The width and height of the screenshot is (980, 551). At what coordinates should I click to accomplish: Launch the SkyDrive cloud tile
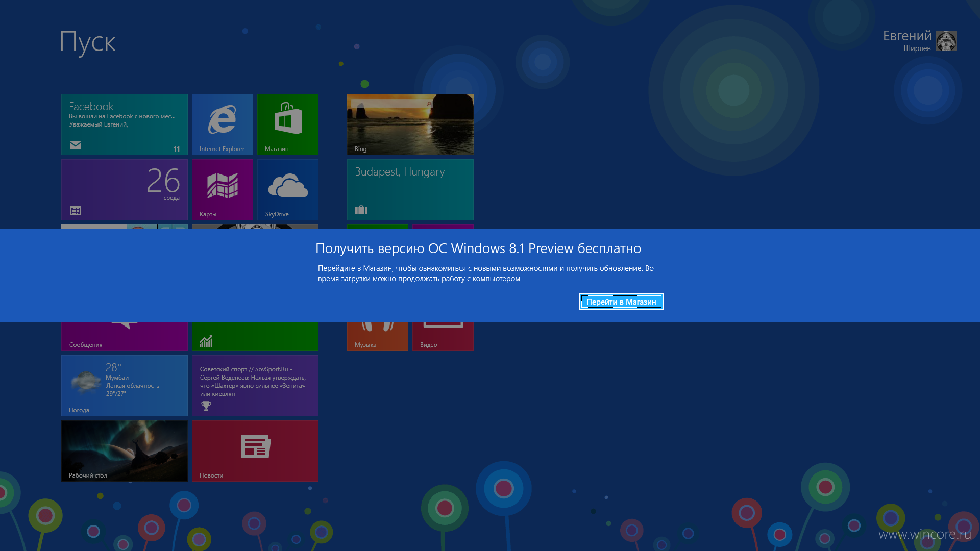tap(288, 190)
